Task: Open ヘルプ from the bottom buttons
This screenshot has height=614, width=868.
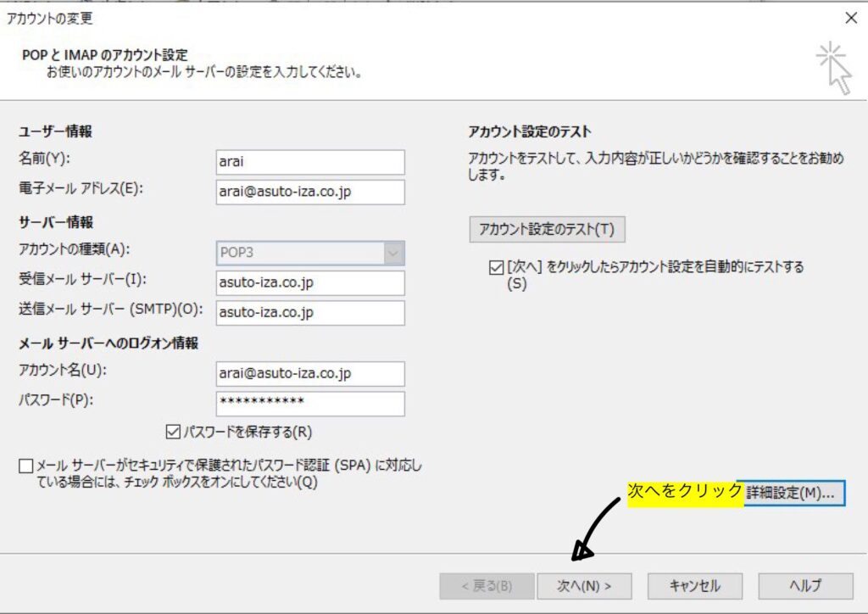Action: click(804, 585)
